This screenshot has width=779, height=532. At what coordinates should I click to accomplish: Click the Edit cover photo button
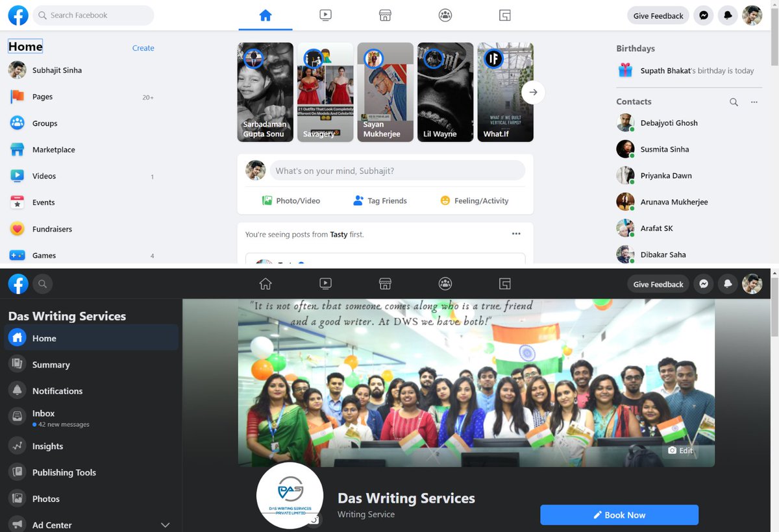pos(681,450)
